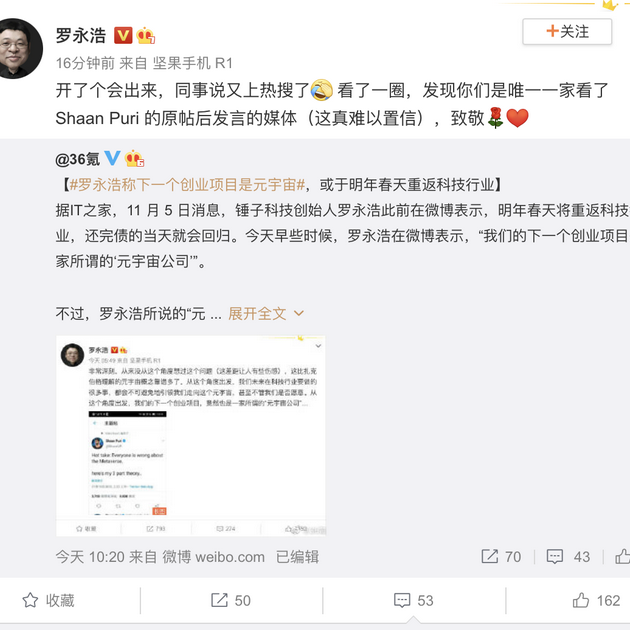This screenshot has height=630, width=630.
Task: Open the 坚果手机 R1 source link
Action: 192,63
